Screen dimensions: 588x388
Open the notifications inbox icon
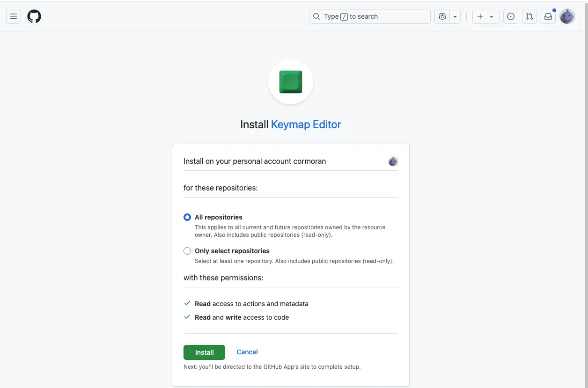click(x=548, y=16)
